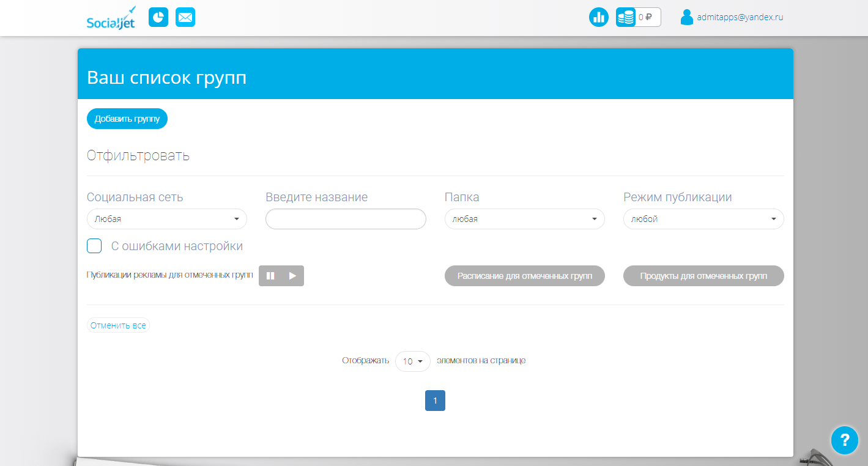Pause ad publications for marked groups
The width and height of the screenshot is (868, 466).
pos(270,276)
